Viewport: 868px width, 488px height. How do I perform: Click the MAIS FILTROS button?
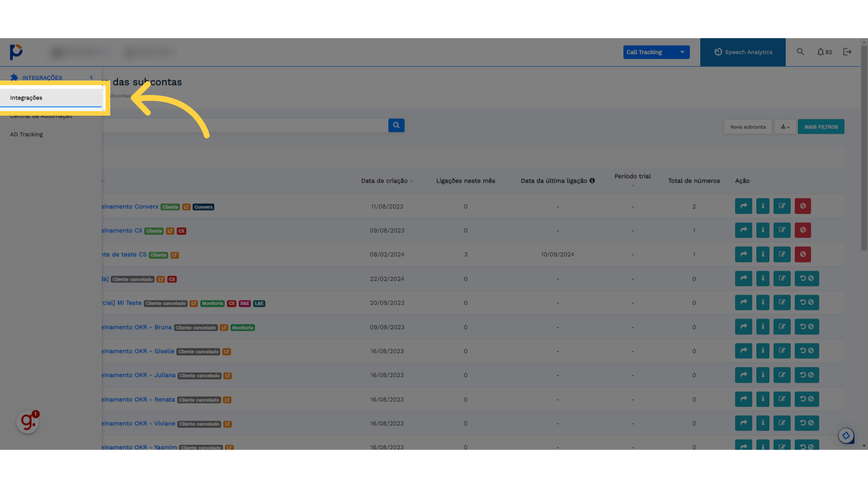(821, 127)
